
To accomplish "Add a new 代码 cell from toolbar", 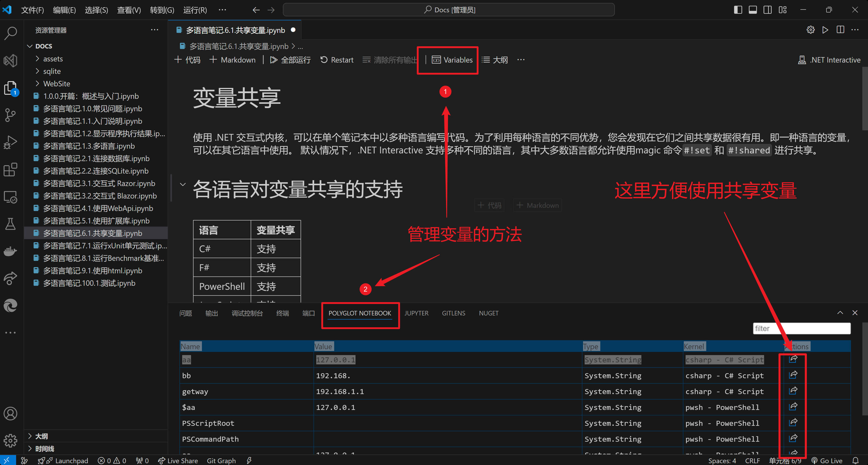I will 187,60.
